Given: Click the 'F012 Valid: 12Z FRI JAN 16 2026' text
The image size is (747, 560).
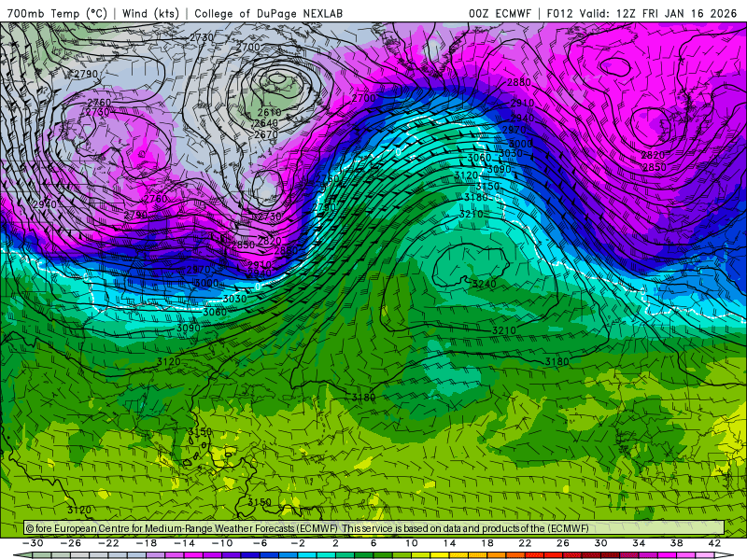Looking at the screenshot, I should [x=641, y=13].
